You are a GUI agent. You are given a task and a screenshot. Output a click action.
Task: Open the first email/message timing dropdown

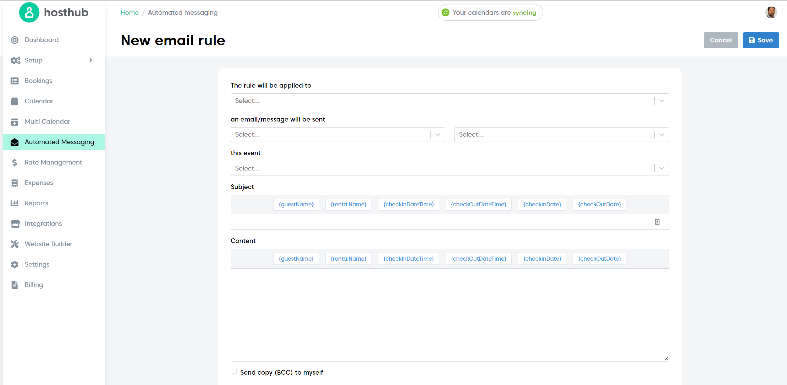(338, 135)
